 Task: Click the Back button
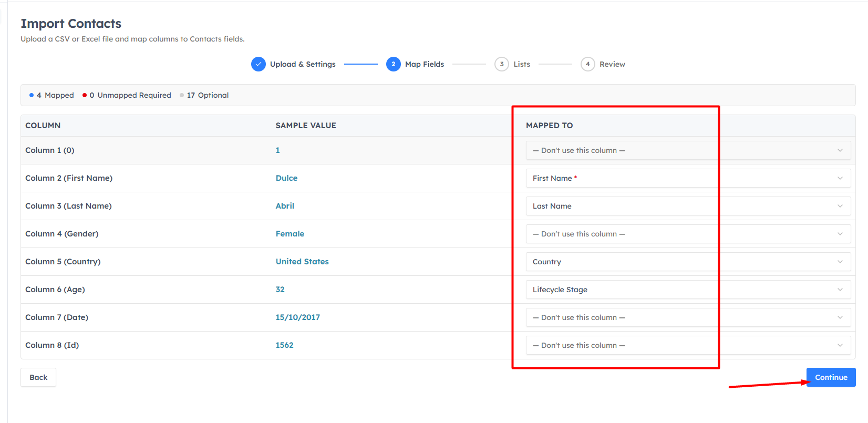point(38,377)
